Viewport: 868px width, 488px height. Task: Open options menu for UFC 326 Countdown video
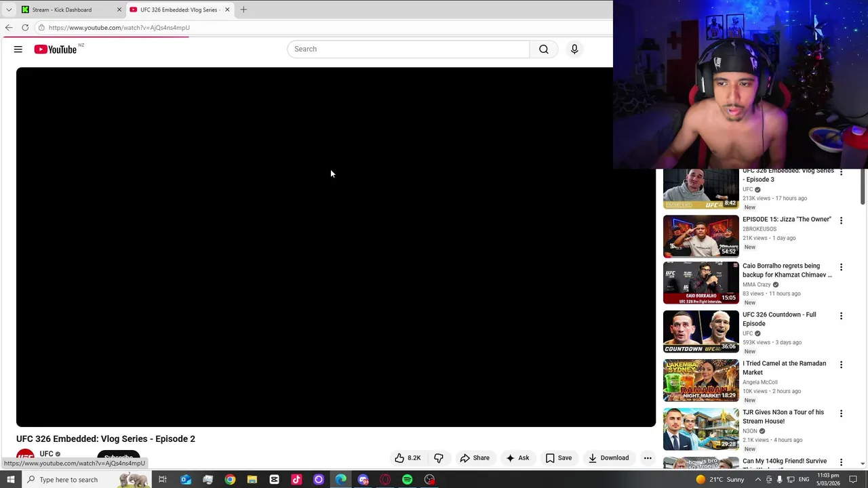pyautogui.click(x=841, y=317)
